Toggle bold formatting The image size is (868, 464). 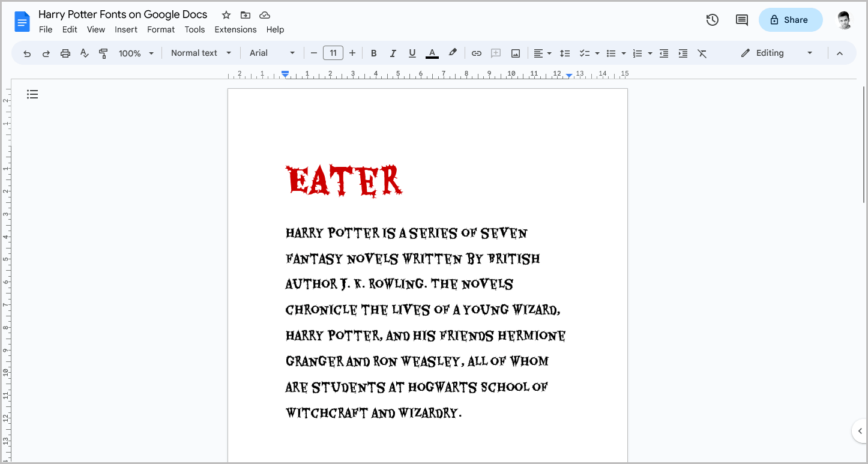(x=374, y=53)
